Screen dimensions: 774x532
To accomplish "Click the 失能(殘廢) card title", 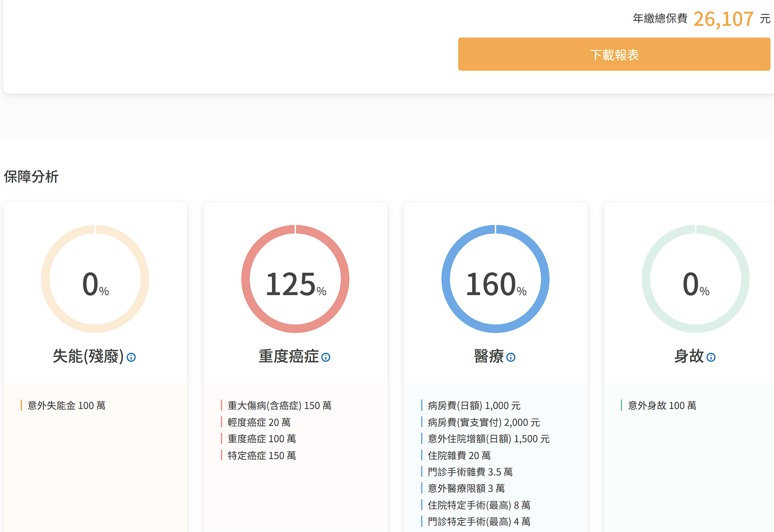I will (x=88, y=356).
